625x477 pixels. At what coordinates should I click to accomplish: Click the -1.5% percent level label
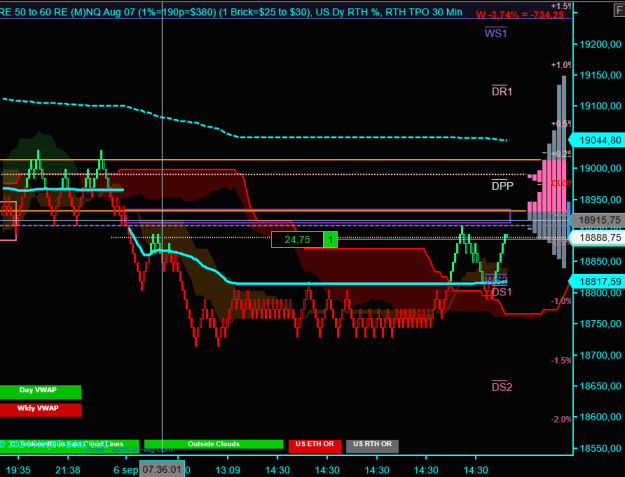pos(561,360)
